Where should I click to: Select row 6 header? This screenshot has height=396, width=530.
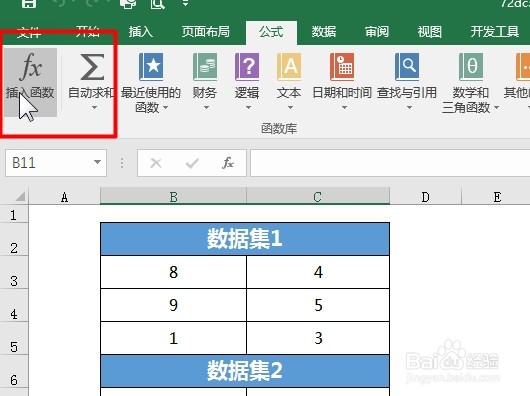[x=14, y=371]
